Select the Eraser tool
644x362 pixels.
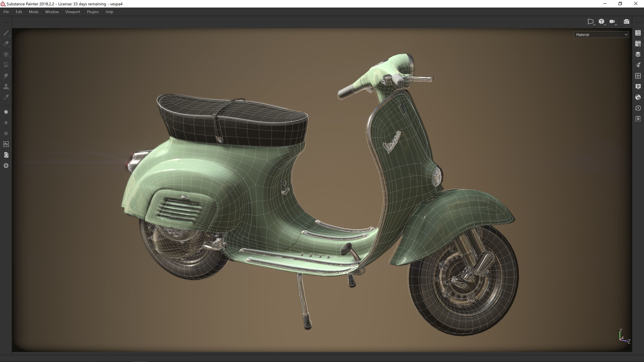click(x=6, y=44)
